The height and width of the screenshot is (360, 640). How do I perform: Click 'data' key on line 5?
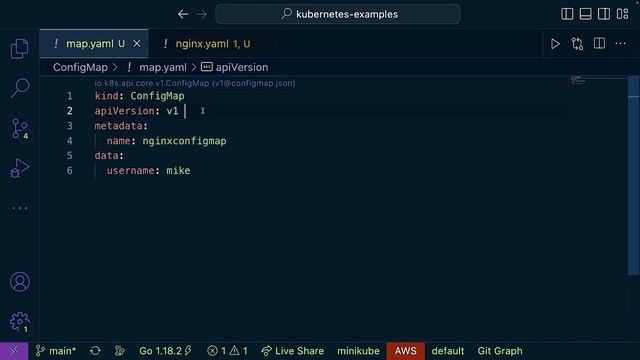pyautogui.click(x=107, y=156)
